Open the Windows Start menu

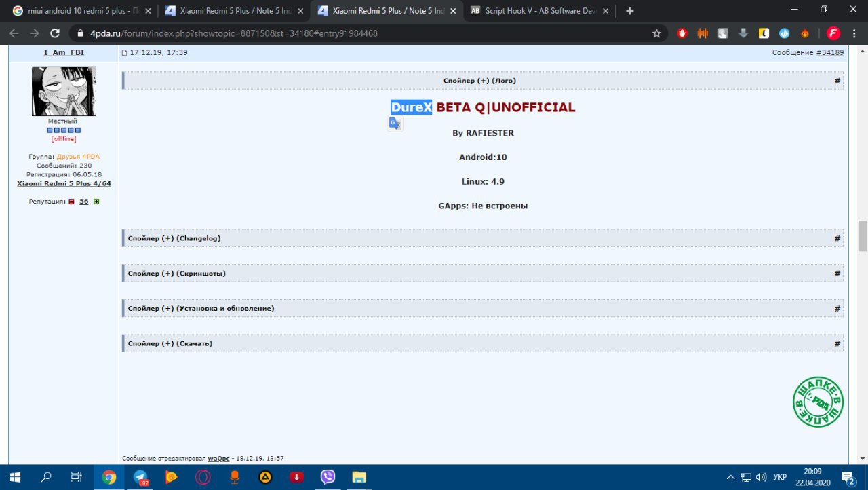15,477
